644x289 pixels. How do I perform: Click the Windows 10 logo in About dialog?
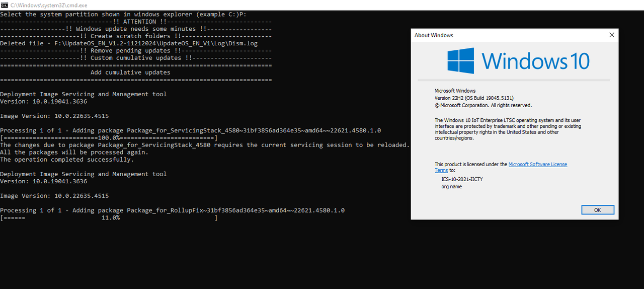click(518, 60)
